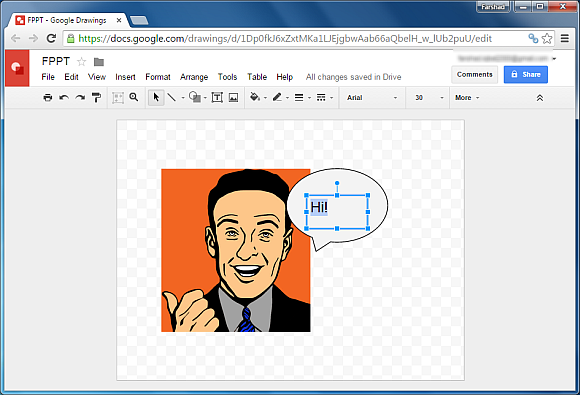Open the font size 30 dropdown
The width and height of the screenshot is (580, 395).
[x=428, y=98]
